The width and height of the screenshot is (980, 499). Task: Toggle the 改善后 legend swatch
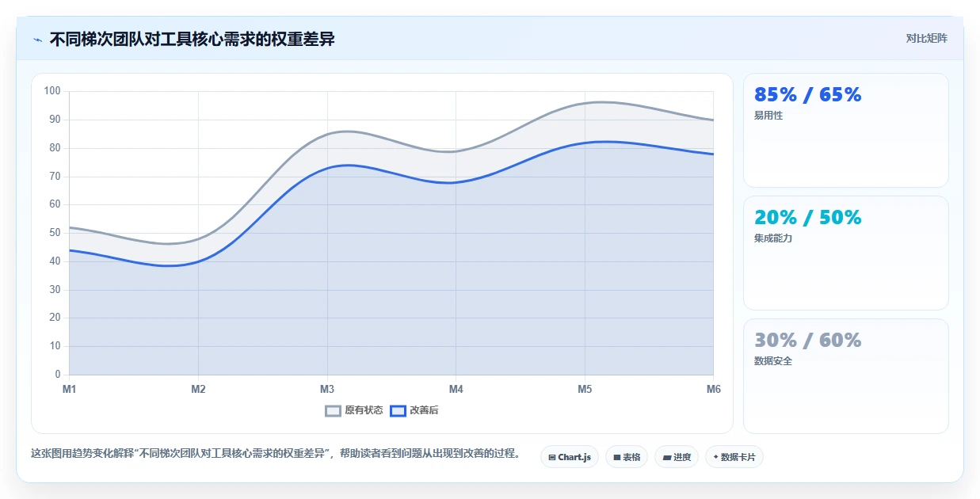(398, 410)
